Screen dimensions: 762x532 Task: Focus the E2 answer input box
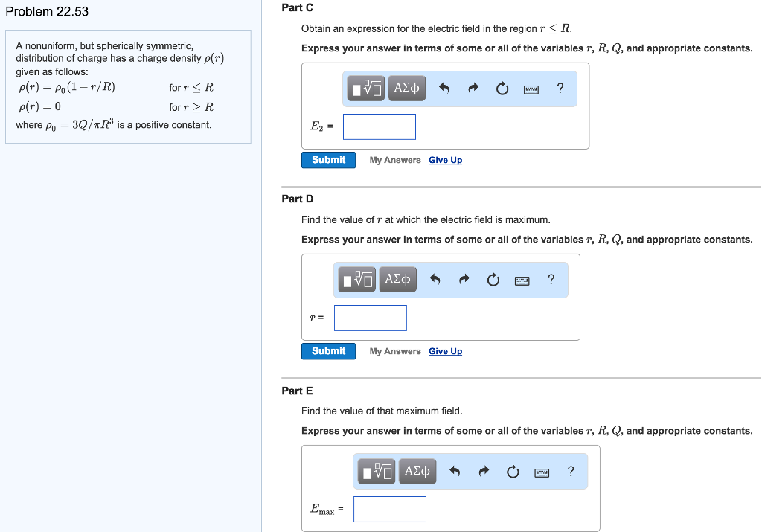click(x=380, y=126)
